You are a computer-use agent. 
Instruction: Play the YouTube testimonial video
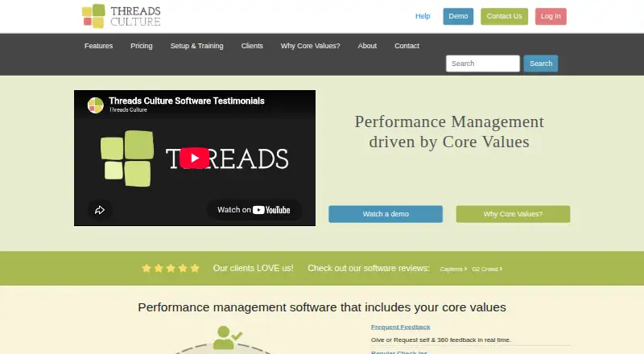coord(194,158)
